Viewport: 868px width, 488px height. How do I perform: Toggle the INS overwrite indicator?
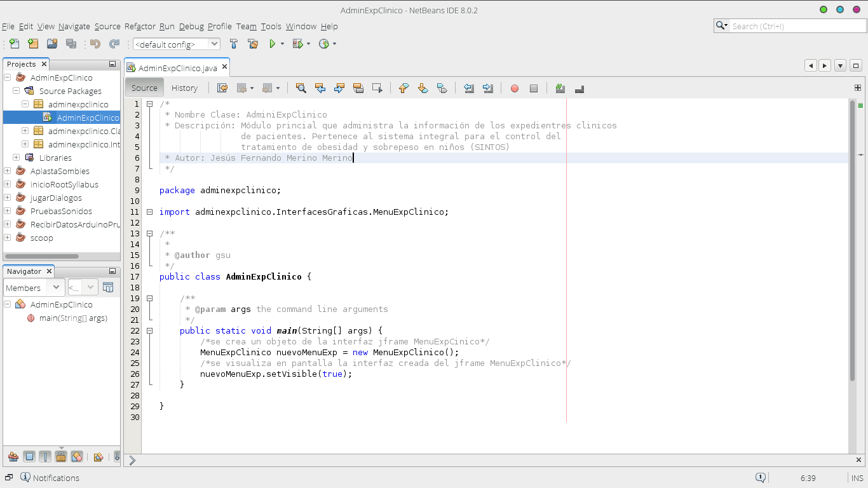[x=857, y=477]
